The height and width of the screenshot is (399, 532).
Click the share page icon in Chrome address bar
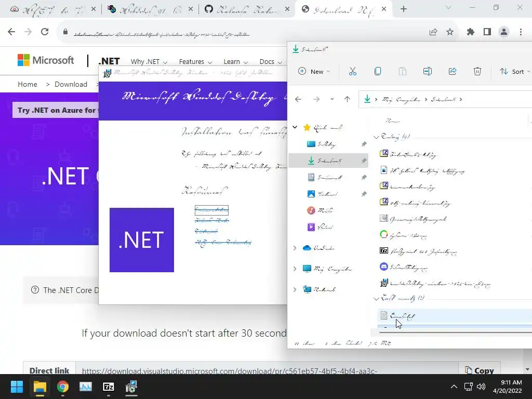coord(433,32)
